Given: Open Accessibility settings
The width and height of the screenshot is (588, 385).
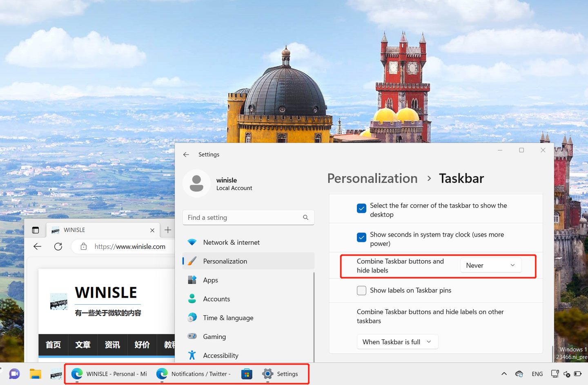Looking at the screenshot, I should 221,355.
